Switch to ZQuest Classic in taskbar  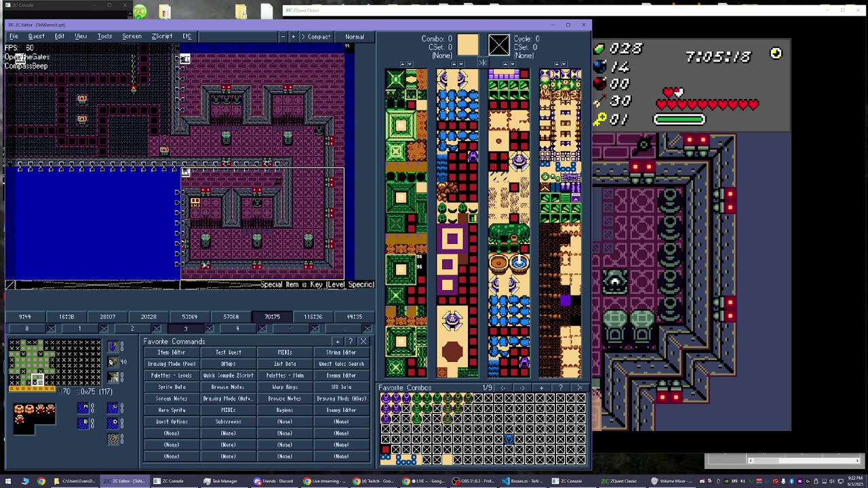pos(620,481)
